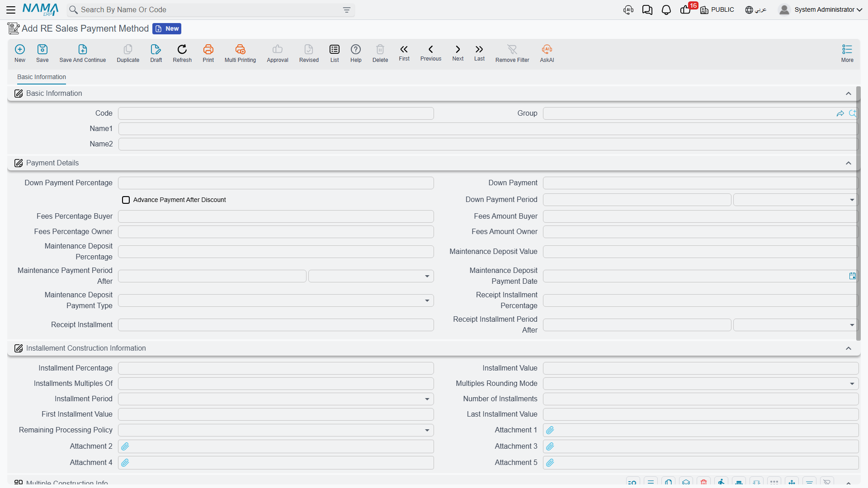Collapse the Basic Information section
Screen dimensions: 868x488
pyautogui.click(x=849, y=94)
